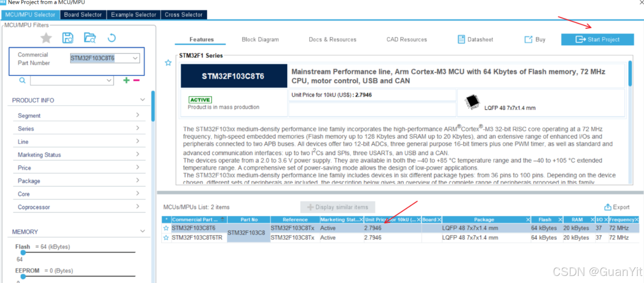Adjust the Flash memory slider
644x283 pixels.
(x=23, y=253)
